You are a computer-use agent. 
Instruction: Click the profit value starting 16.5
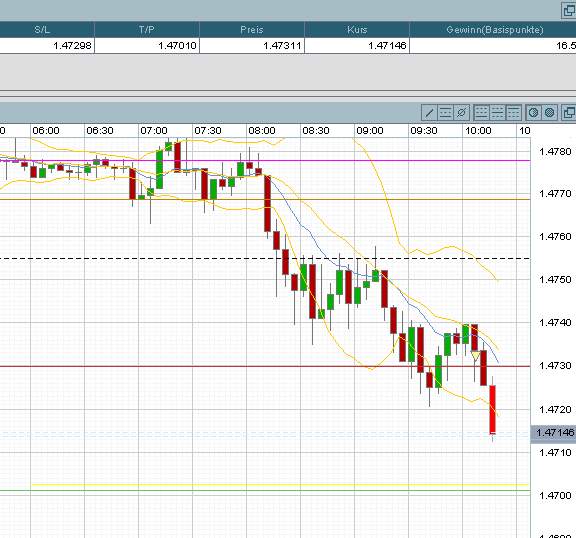click(566, 46)
